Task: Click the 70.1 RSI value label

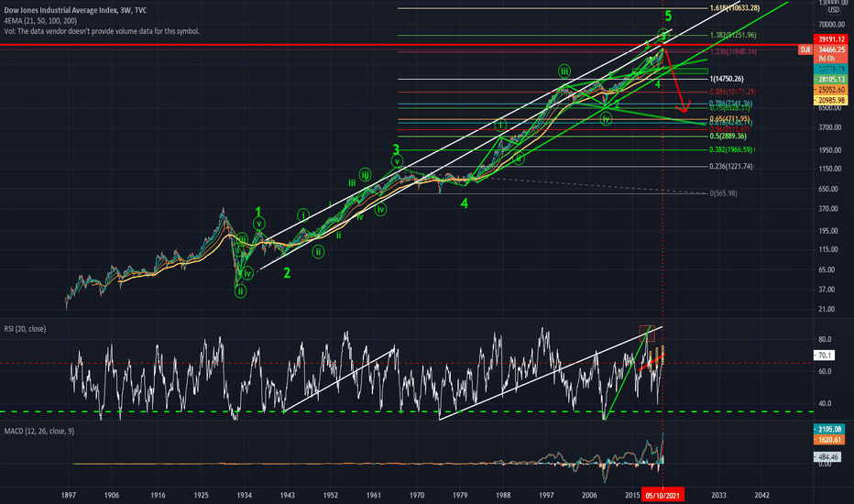Action: [824, 356]
